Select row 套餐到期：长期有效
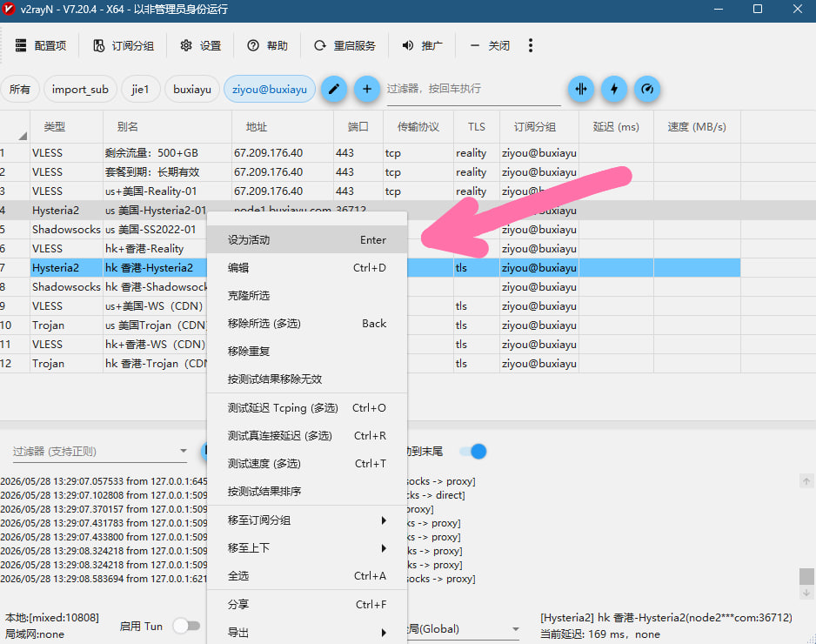816x644 pixels. point(370,171)
